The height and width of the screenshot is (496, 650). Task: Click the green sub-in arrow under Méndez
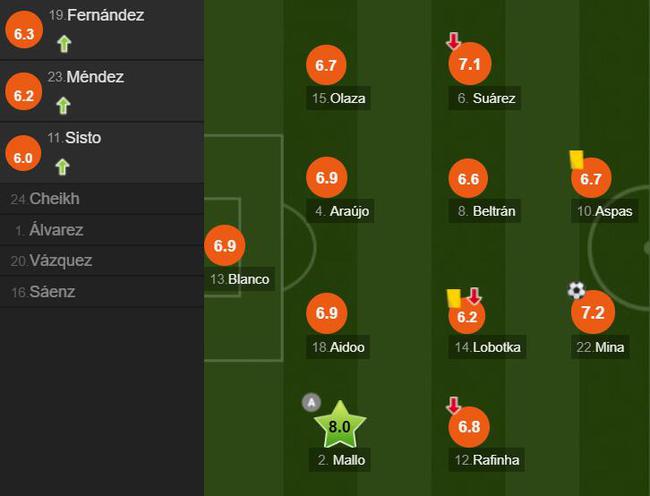click(x=63, y=106)
